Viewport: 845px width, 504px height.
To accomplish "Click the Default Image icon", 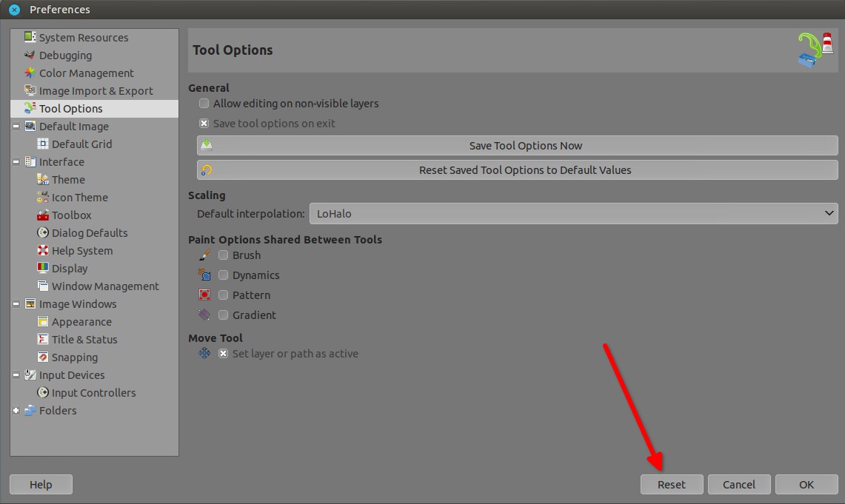I will (30, 126).
